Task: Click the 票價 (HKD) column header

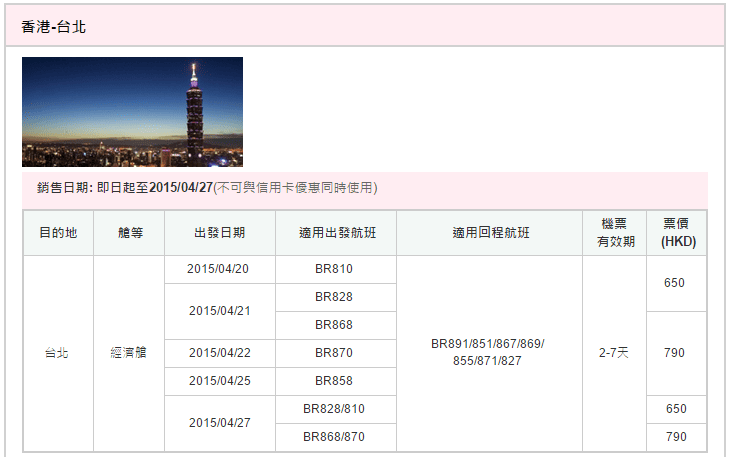Action: pos(676,233)
